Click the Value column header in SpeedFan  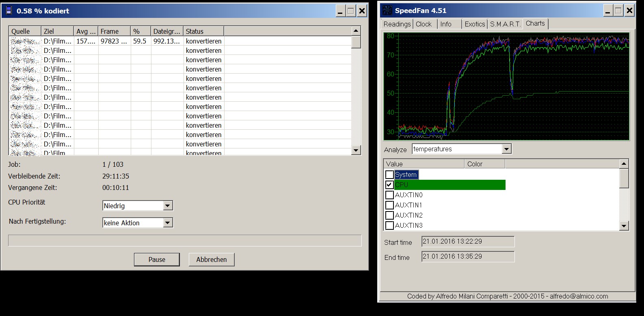424,164
